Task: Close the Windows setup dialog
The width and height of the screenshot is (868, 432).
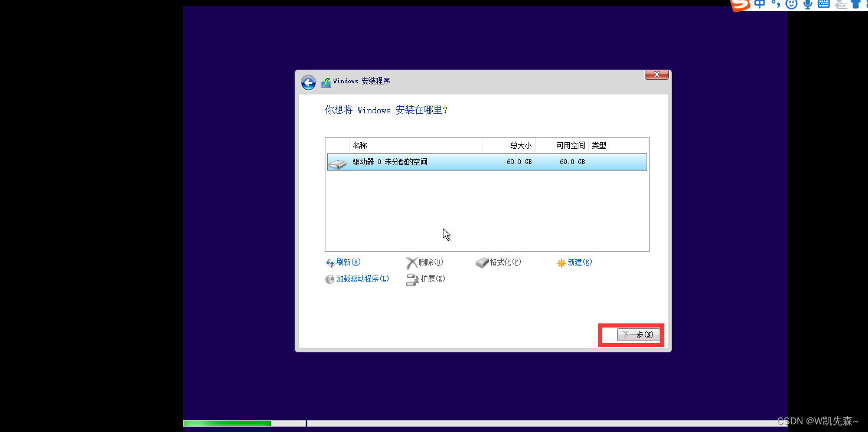Action: click(657, 74)
